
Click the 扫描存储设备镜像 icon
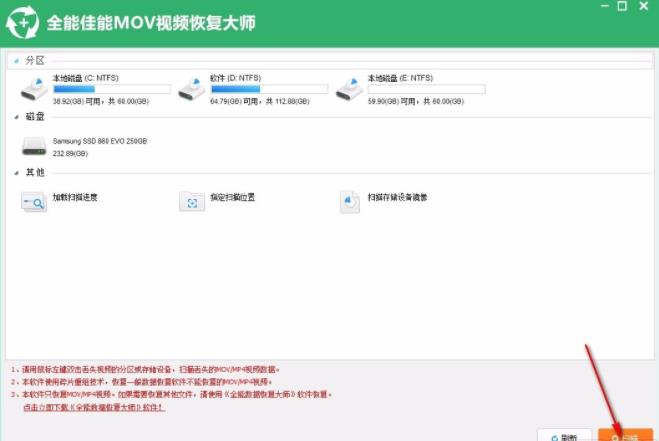[350, 202]
